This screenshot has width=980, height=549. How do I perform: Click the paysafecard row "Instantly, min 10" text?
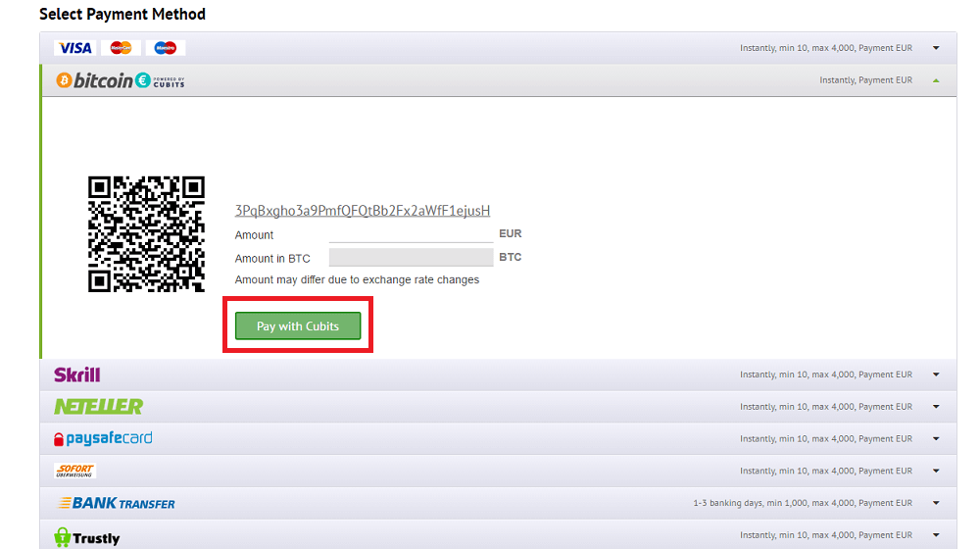[826, 439]
